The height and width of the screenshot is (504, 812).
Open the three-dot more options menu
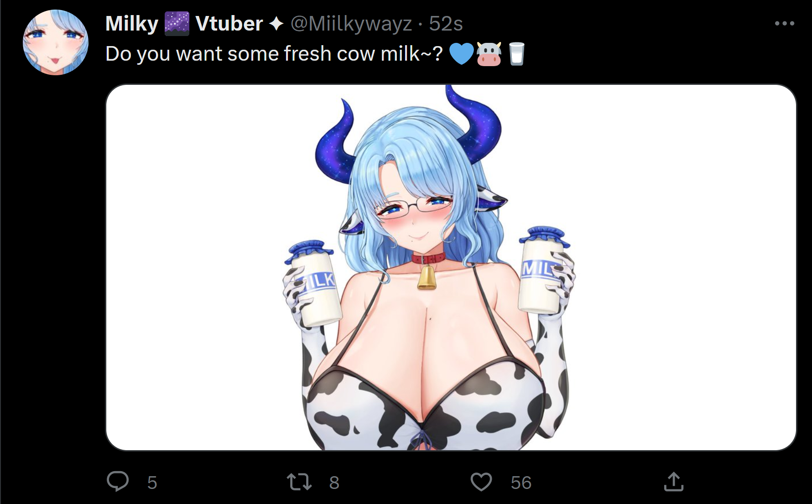point(784,23)
